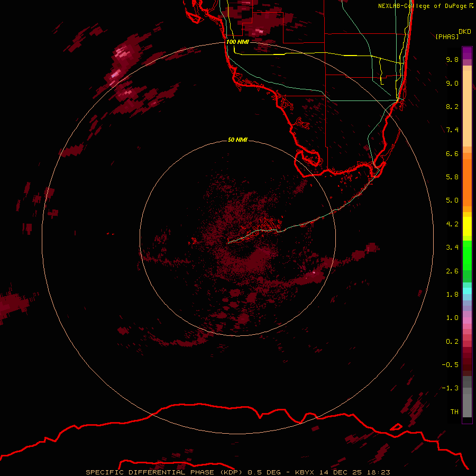The height and width of the screenshot is (476, 476).
Task: Click the 4.2 legend value
Action: click(452, 224)
